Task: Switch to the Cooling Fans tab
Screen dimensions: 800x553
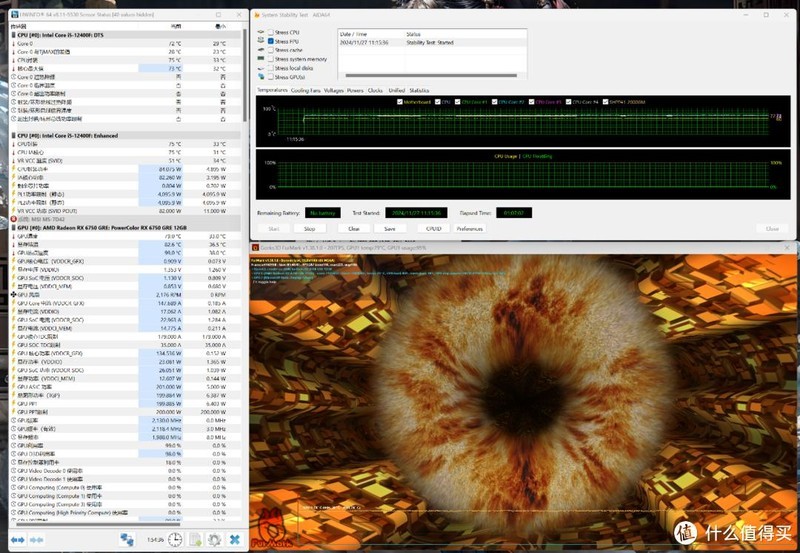Action: tap(306, 90)
